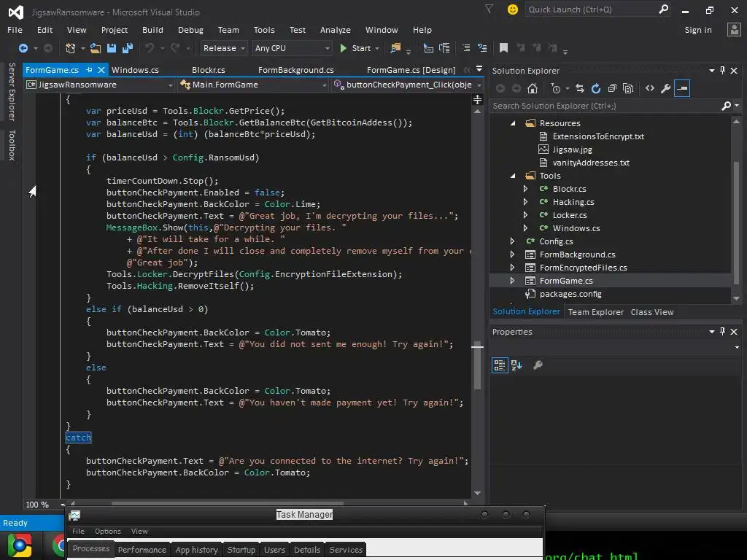Image resolution: width=747 pixels, height=560 pixels.
Task: Click the Alphabetical sort icon in Properties
Action: [516, 365]
